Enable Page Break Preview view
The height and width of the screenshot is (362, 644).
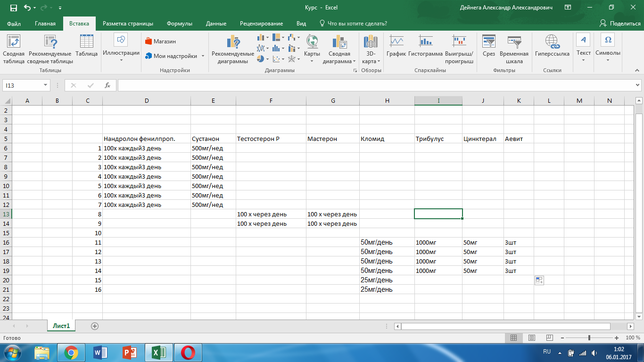pyautogui.click(x=549, y=337)
